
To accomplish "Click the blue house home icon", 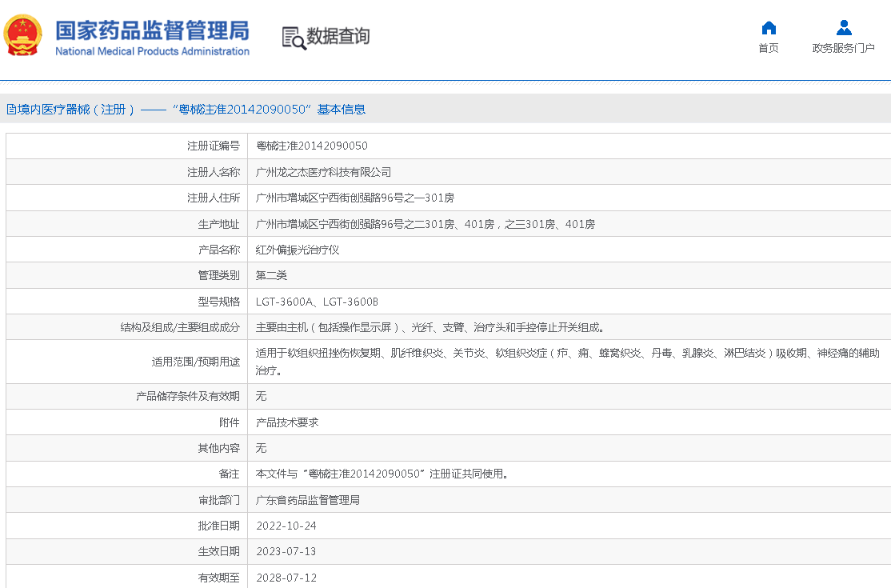I will [769, 28].
